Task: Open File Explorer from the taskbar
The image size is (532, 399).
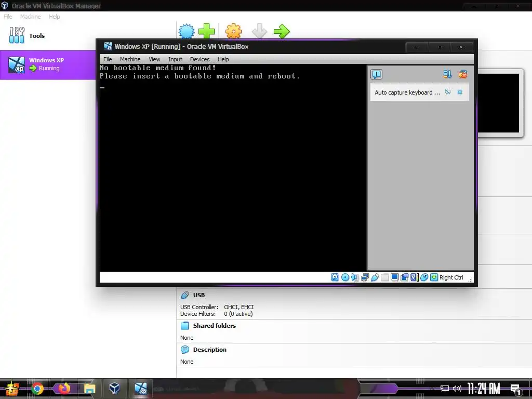Action: (x=89, y=389)
